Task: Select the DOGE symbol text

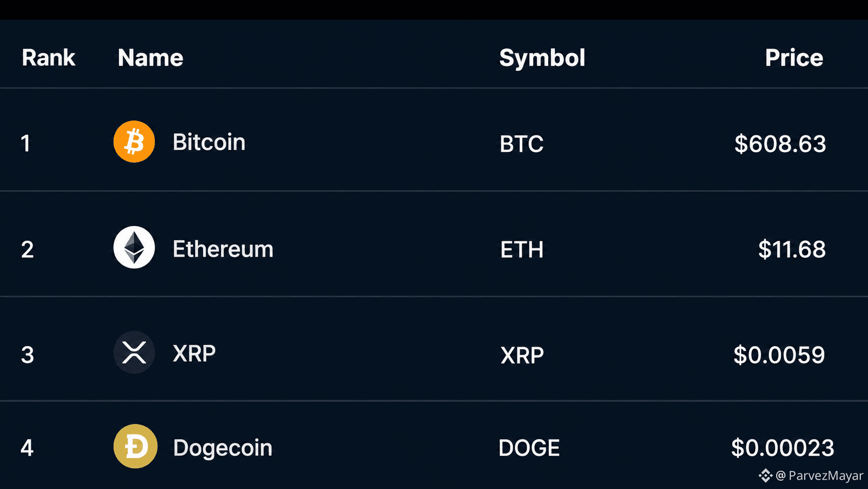Action: pyautogui.click(x=529, y=448)
